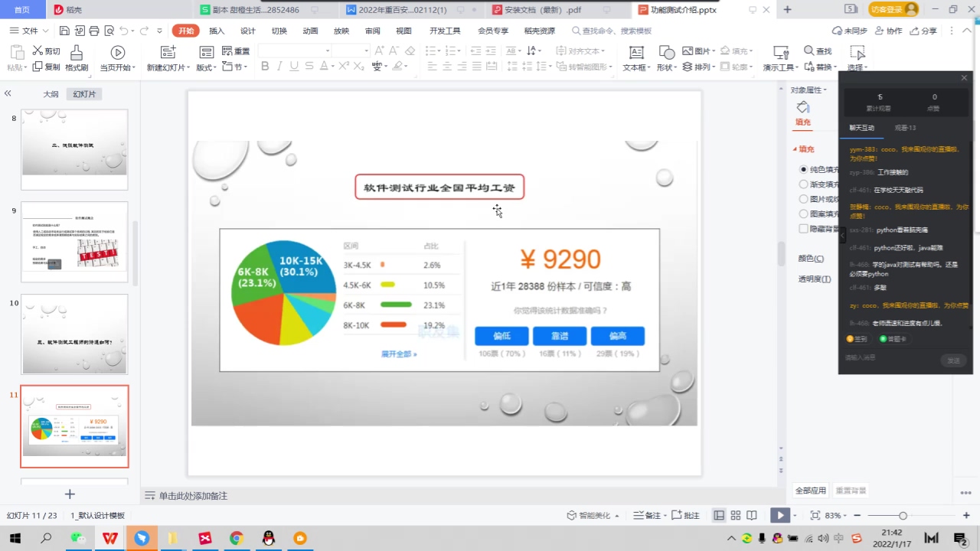Click the add slide plus button below thumbnails
This screenshot has width=980, height=551.
(x=70, y=494)
